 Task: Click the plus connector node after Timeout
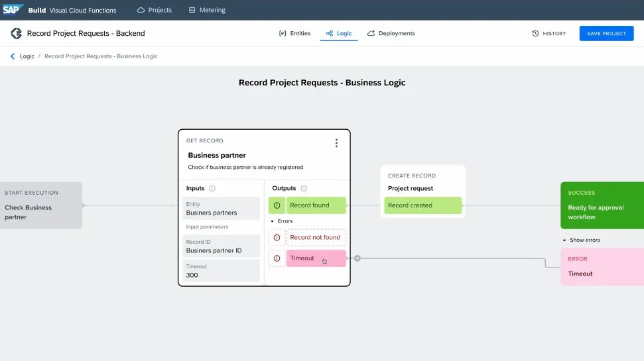pos(357,258)
